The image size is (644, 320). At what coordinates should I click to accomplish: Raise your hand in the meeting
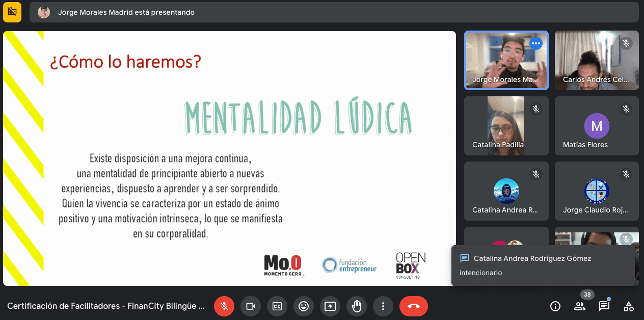[357, 306]
